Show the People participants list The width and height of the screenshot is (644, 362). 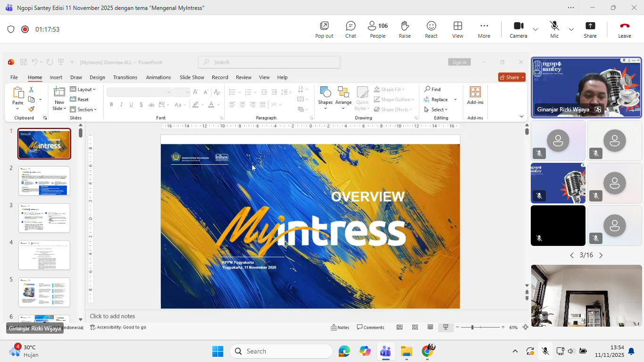(x=377, y=29)
